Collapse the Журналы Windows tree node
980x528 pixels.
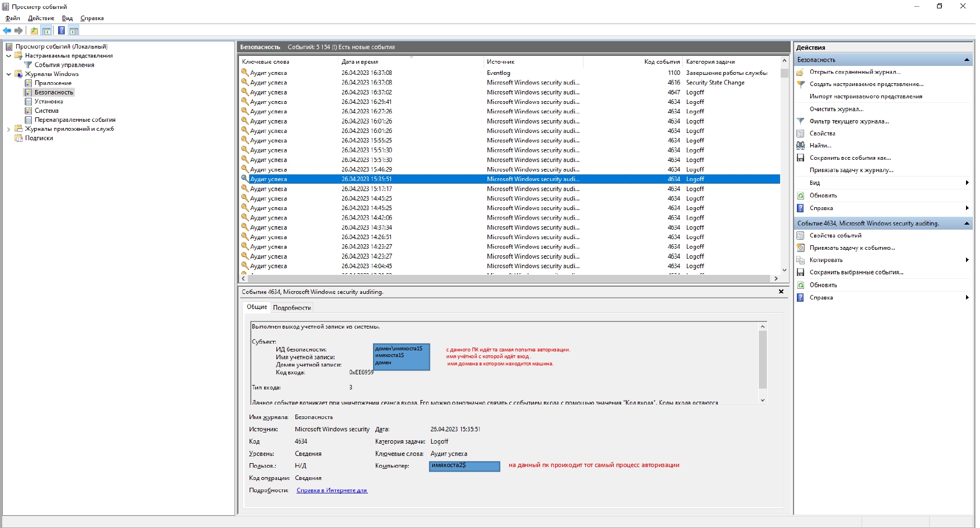point(8,74)
